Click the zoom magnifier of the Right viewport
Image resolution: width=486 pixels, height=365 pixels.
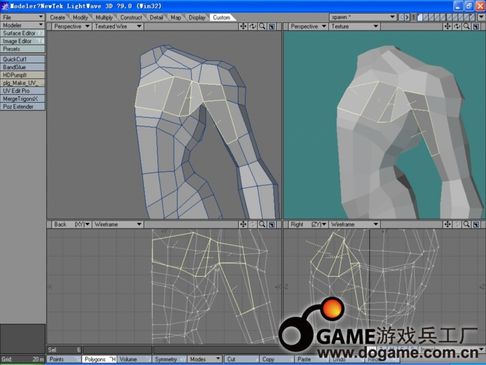(x=467, y=224)
